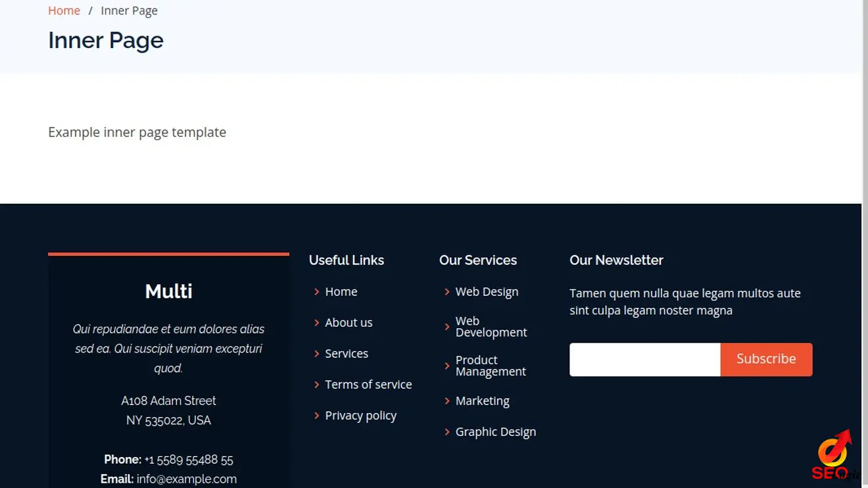Click the Home breadcrumb link
Image resolution: width=868 pixels, height=488 pixels.
pos(64,11)
